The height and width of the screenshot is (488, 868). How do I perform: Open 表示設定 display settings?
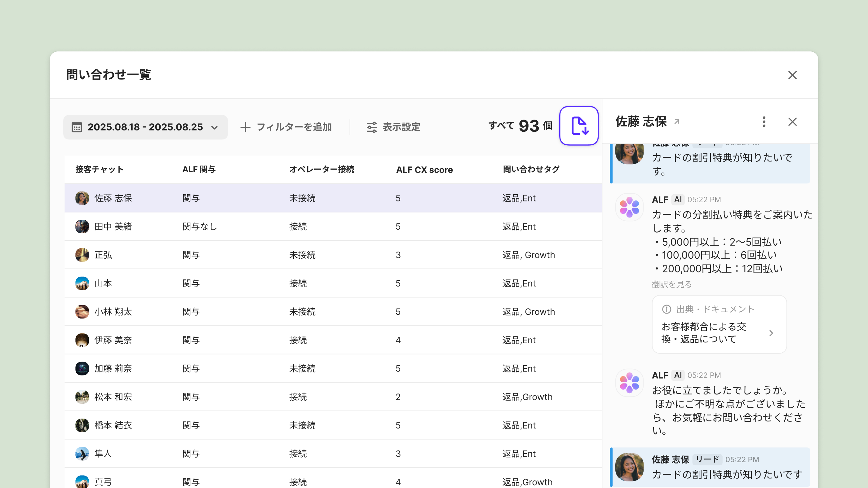(394, 127)
